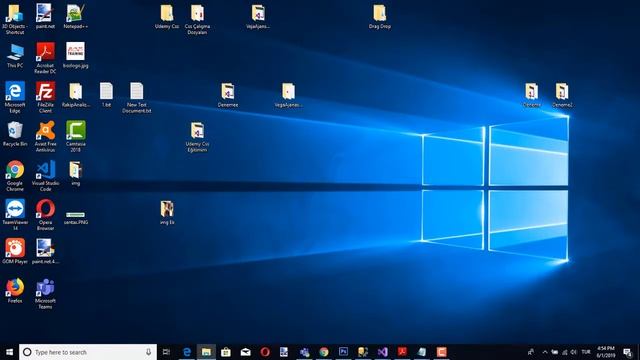
Task: Open Opera from the taskbar
Action: tap(265, 352)
